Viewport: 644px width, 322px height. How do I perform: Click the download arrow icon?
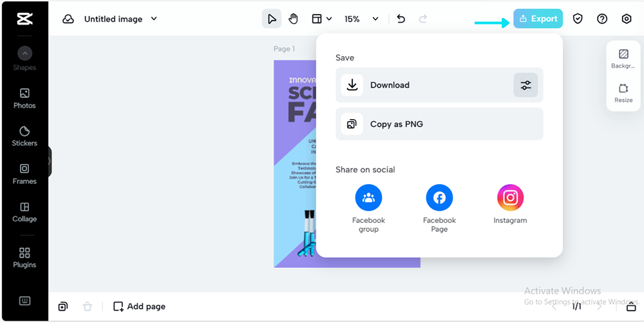point(352,85)
